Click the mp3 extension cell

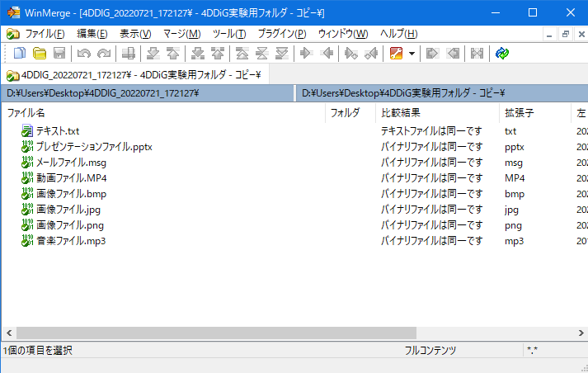[x=514, y=241]
